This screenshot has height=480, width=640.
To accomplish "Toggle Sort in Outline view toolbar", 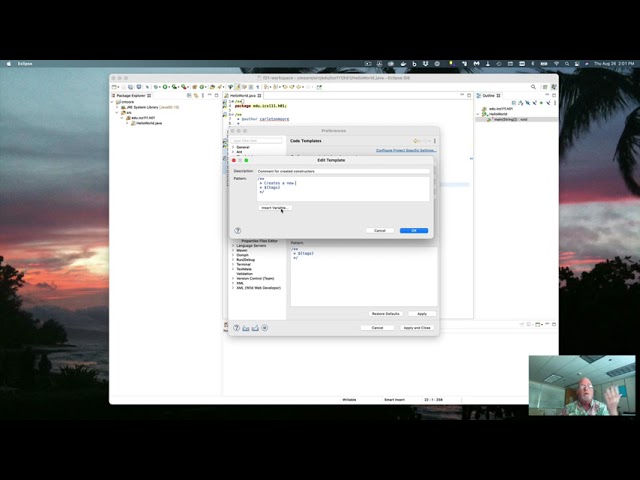I will tap(520, 103).
